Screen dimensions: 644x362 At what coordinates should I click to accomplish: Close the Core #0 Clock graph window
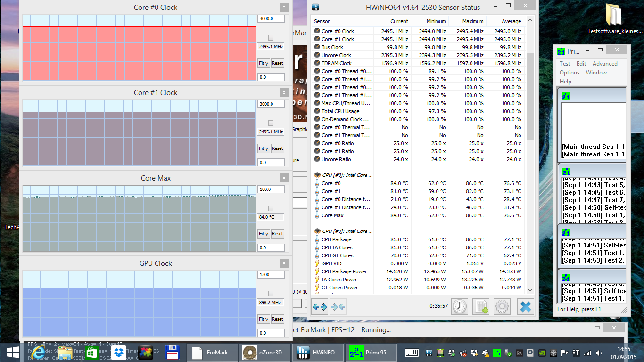(x=283, y=8)
